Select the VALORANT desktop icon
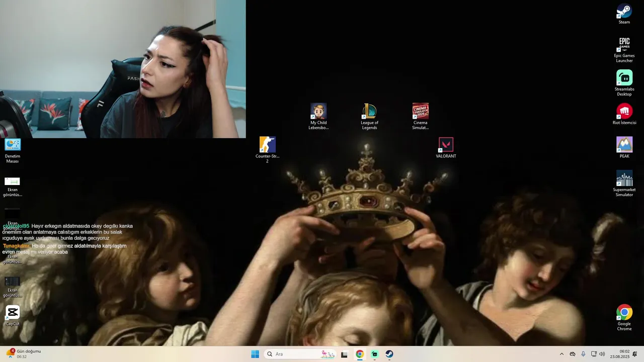Image resolution: width=644 pixels, height=362 pixels. 446,147
